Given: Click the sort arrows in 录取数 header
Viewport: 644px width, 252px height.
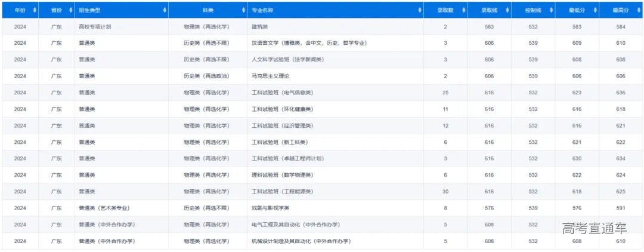Looking at the screenshot, I should [x=459, y=10].
